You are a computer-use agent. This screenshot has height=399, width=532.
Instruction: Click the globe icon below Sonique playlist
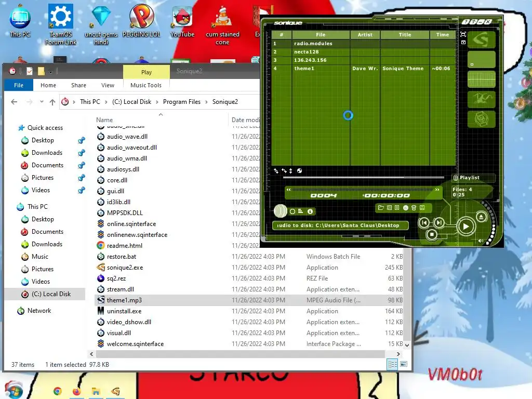299,170
